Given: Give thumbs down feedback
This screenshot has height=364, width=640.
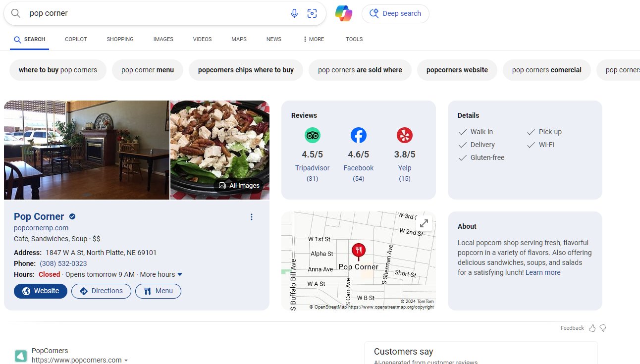Looking at the screenshot, I should click(603, 328).
